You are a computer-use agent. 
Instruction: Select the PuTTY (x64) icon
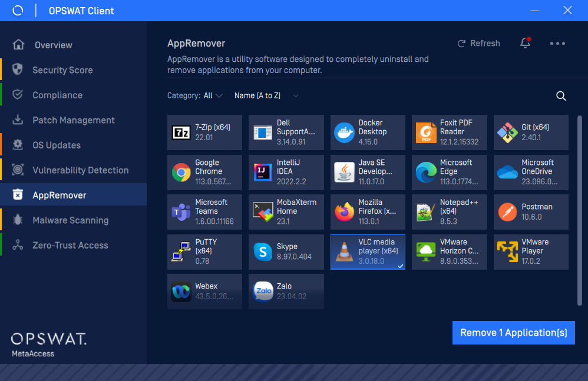(181, 252)
